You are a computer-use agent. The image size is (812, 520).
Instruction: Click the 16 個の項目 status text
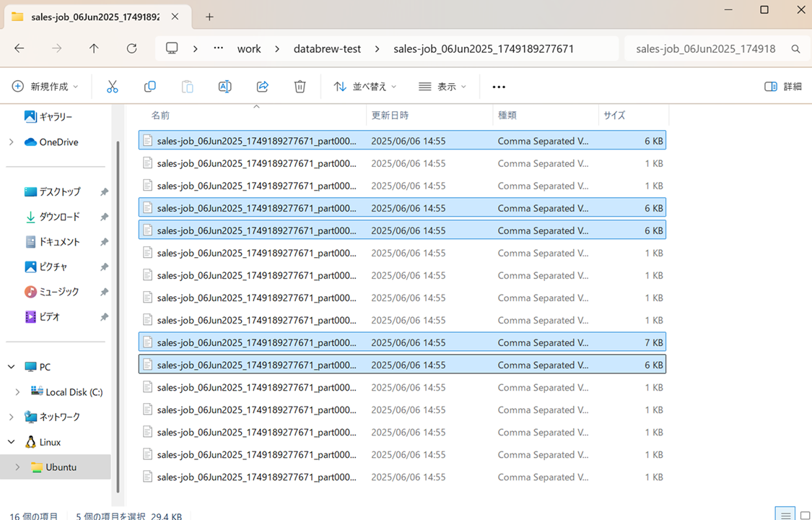pyautogui.click(x=34, y=516)
